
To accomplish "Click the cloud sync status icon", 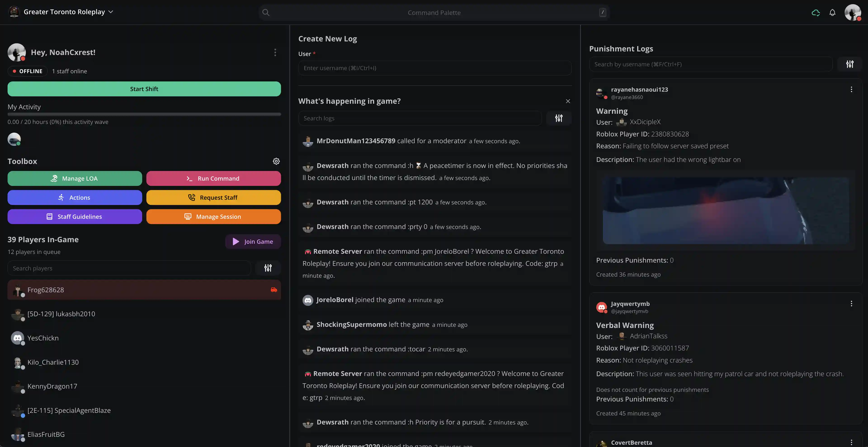I will 815,12.
